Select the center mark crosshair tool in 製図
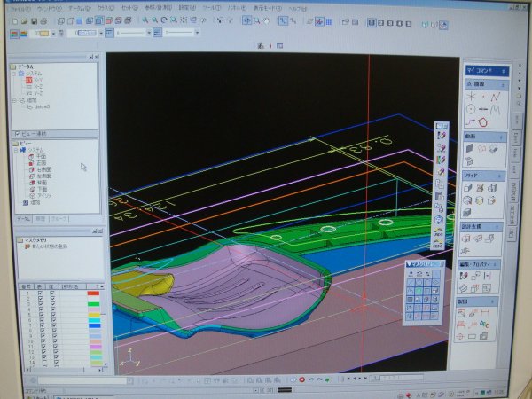532x399 pixels. (x=460, y=336)
